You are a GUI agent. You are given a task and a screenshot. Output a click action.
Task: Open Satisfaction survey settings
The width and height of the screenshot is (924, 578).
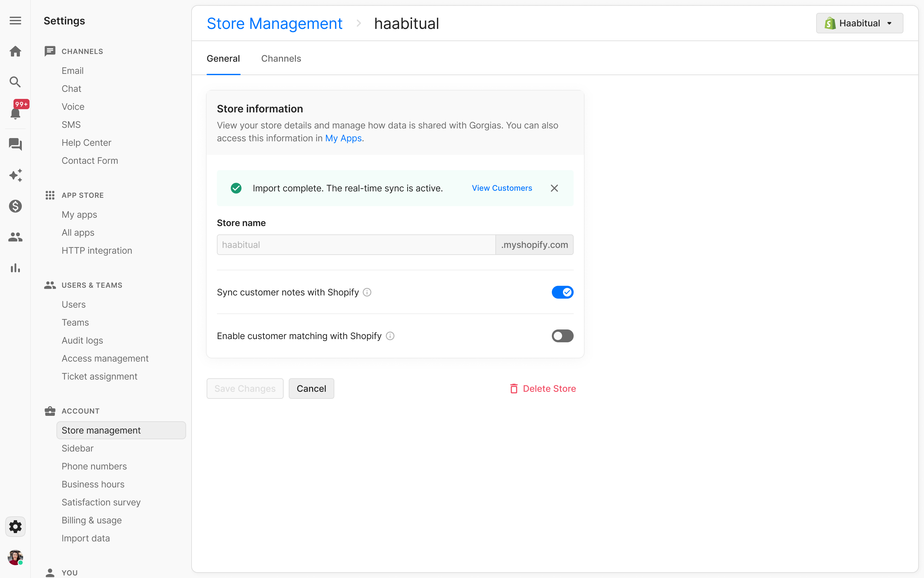point(101,502)
